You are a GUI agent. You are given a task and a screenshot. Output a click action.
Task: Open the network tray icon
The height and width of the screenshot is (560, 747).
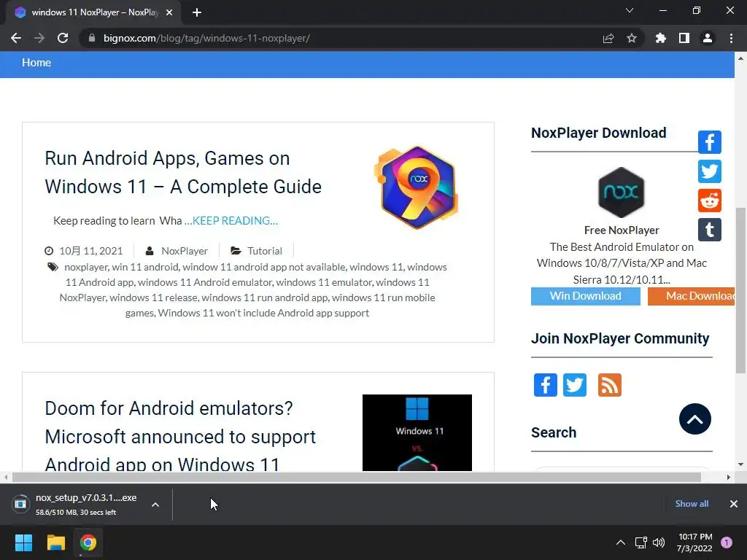tap(640, 542)
